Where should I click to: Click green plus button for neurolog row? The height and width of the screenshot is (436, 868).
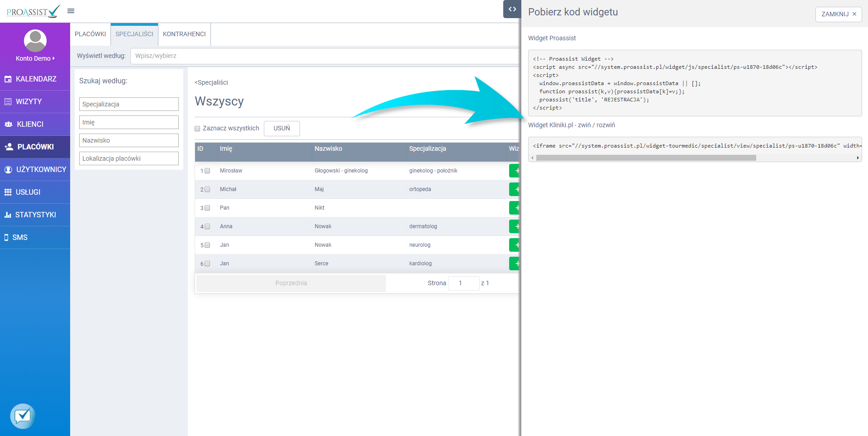[x=515, y=245]
